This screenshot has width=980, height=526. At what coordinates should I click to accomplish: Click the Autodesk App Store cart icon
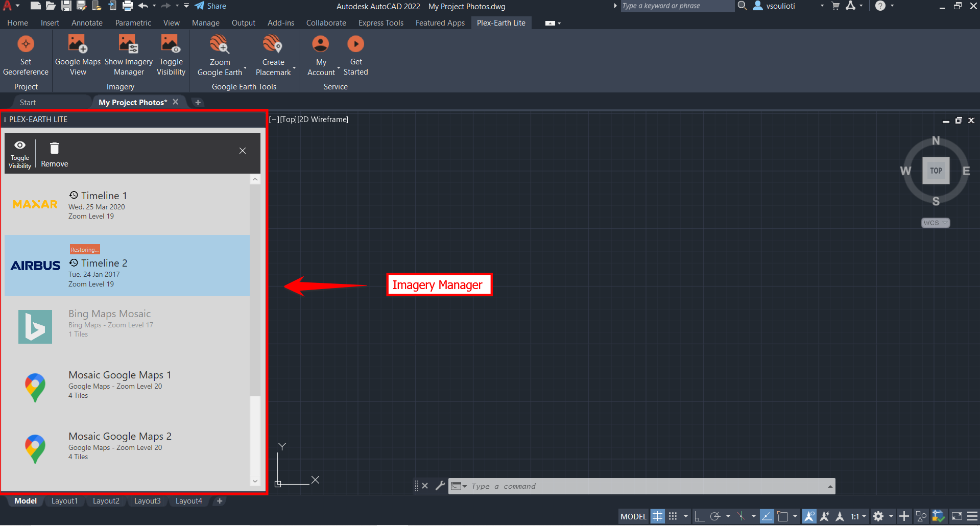tap(835, 6)
